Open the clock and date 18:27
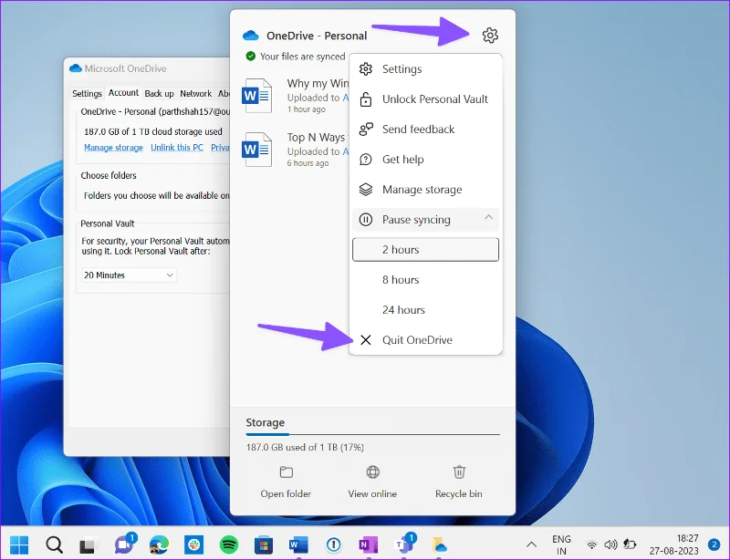The width and height of the screenshot is (730, 560). (x=673, y=544)
